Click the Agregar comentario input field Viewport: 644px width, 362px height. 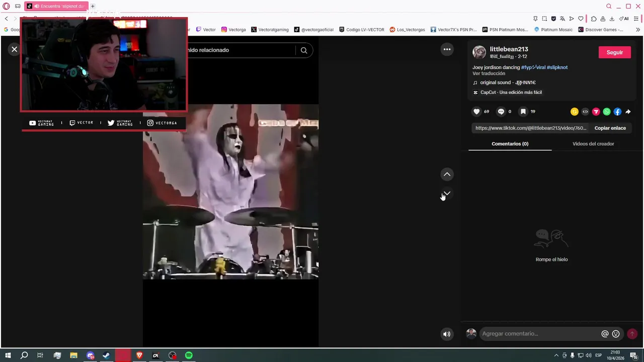pyautogui.click(x=539, y=334)
